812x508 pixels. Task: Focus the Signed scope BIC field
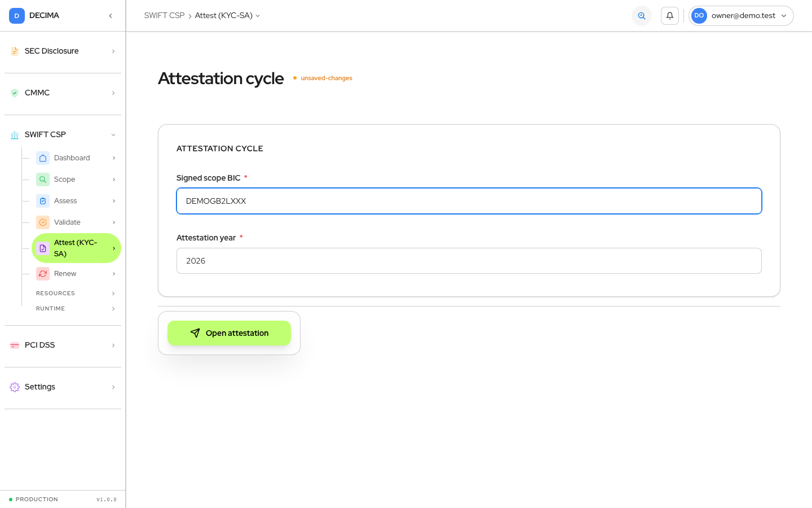469,201
